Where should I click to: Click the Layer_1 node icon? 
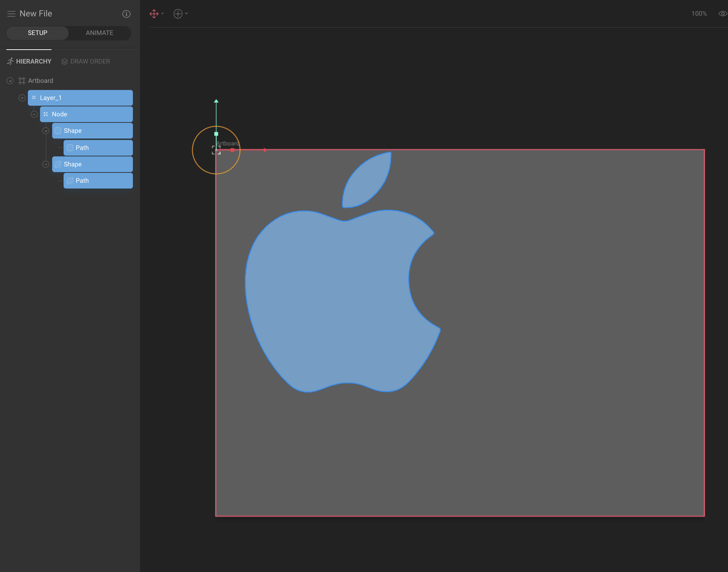(34, 97)
